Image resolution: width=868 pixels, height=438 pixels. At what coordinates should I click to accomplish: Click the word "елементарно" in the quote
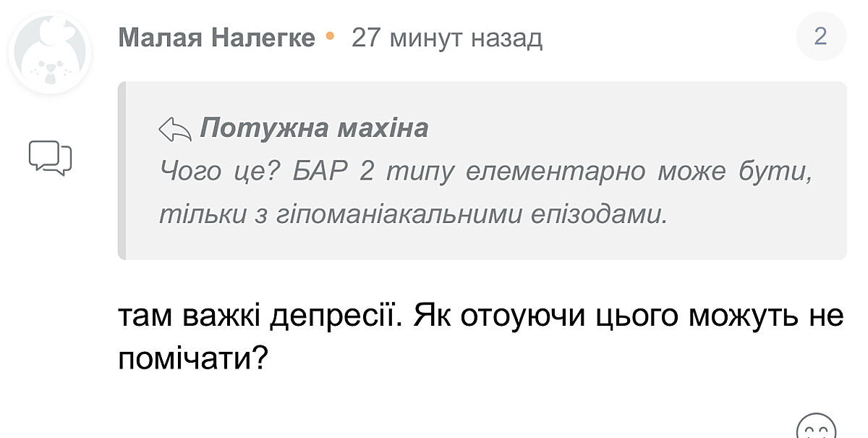point(553,172)
